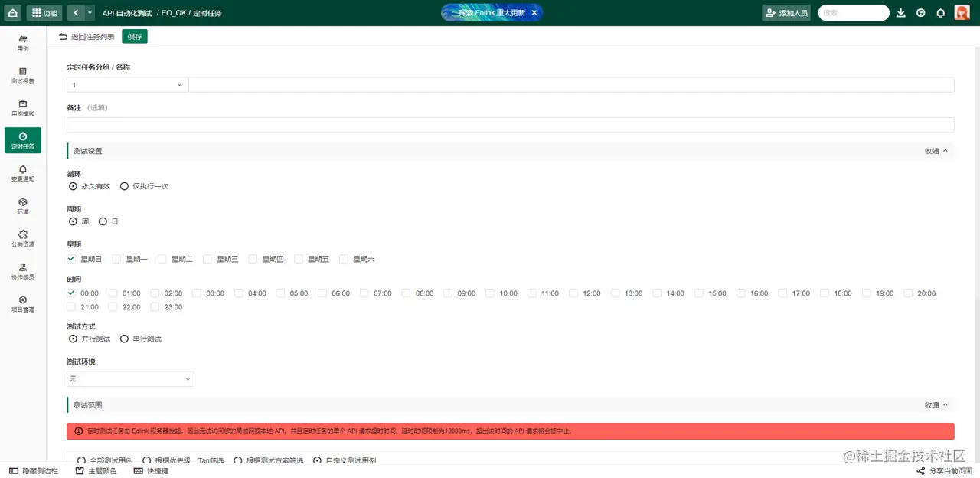The width and height of the screenshot is (980, 478).
Task: Uncheck the 星期日 checkbox
Action: pos(71,259)
